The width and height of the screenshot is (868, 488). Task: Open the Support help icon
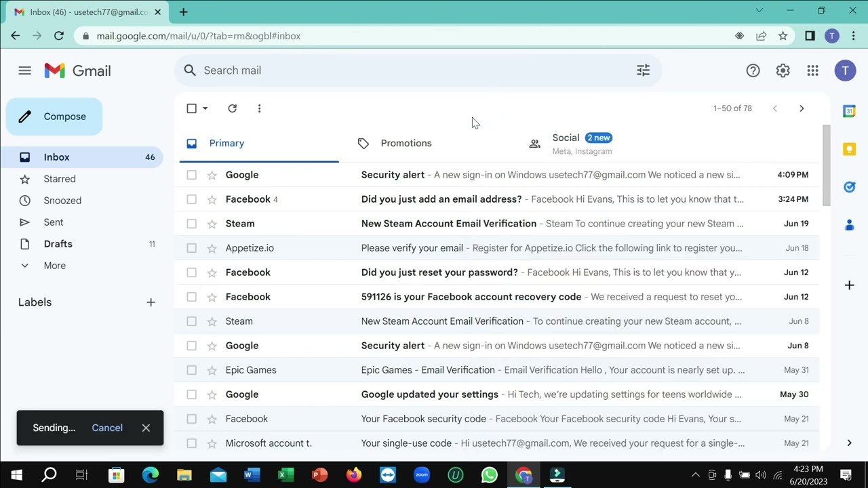753,70
